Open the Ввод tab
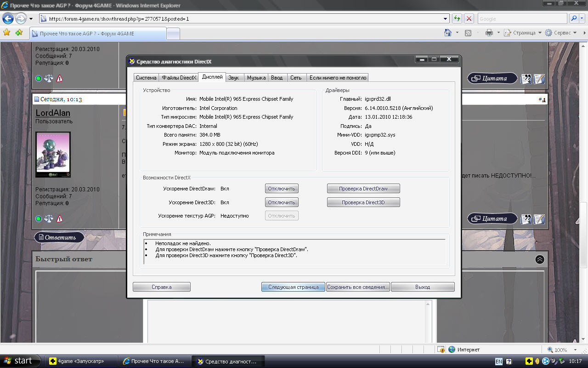Viewport: 588px width, 368px height. click(277, 78)
